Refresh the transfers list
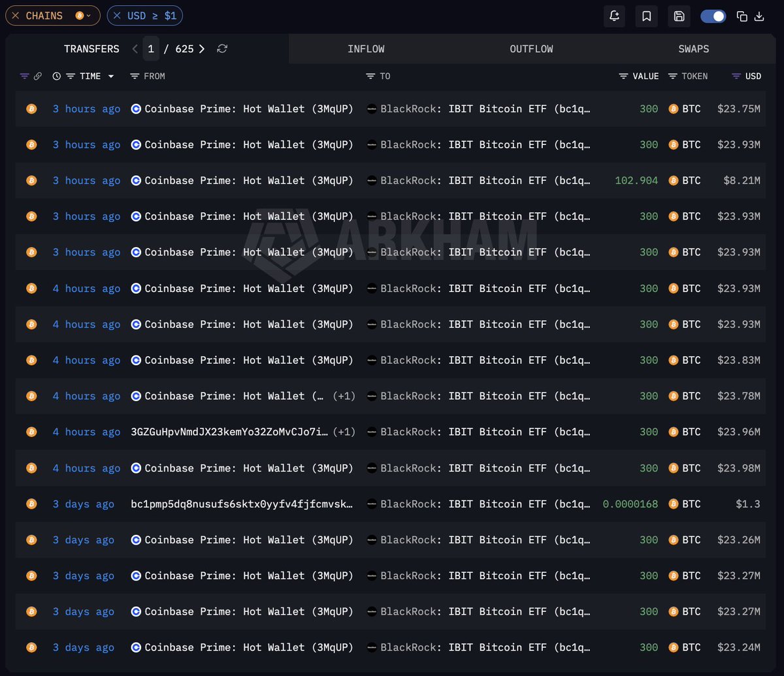The height and width of the screenshot is (676, 784). tap(222, 49)
